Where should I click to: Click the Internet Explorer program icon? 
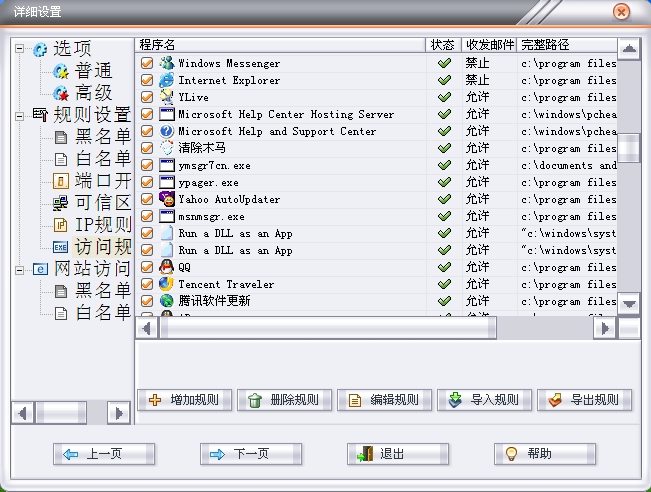pyautogui.click(x=166, y=80)
